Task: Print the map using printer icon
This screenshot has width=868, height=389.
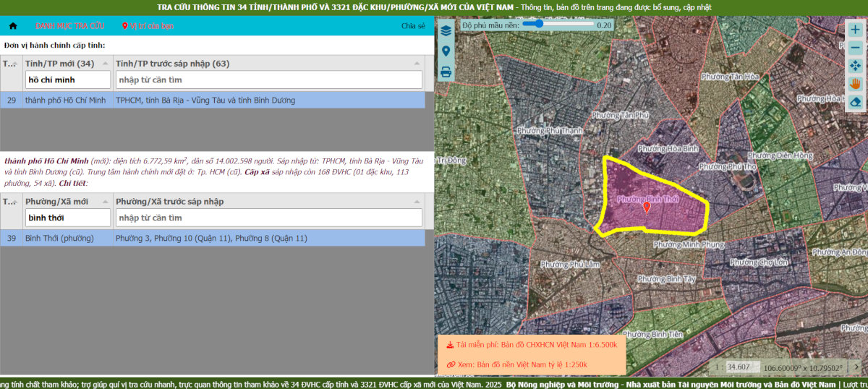Action: (446, 72)
